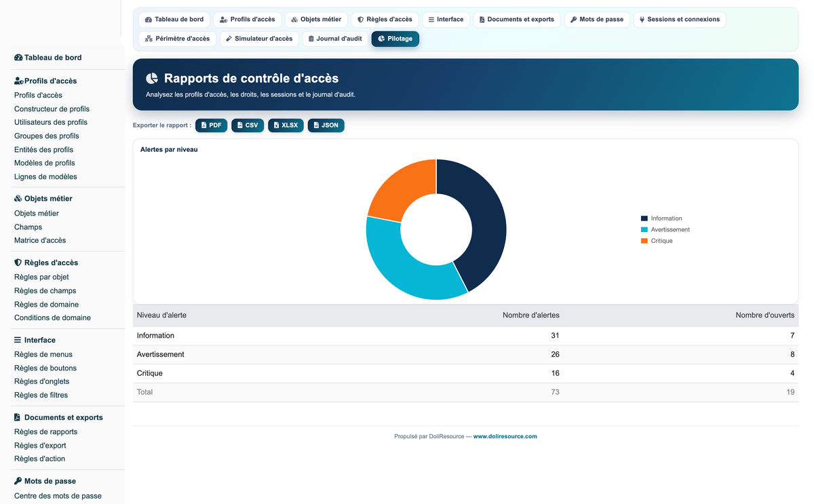Open Entités des profils in sidebar
This screenshot has height=504, width=814.
pyautogui.click(x=43, y=149)
